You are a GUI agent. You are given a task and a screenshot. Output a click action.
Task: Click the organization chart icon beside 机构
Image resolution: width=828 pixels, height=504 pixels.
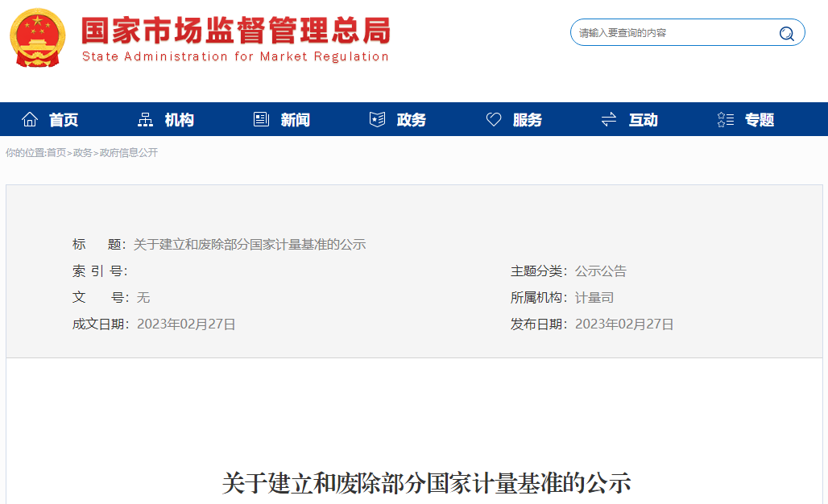[145, 120]
